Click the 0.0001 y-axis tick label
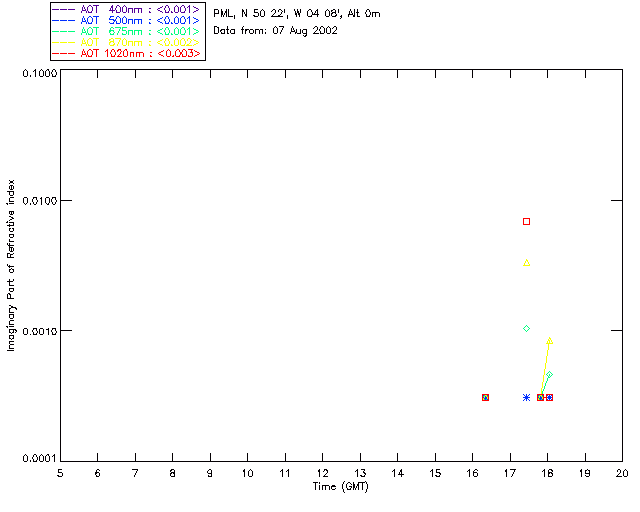This screenshot has height=512, width=640. pyautogui.click(x=40, y=459)
